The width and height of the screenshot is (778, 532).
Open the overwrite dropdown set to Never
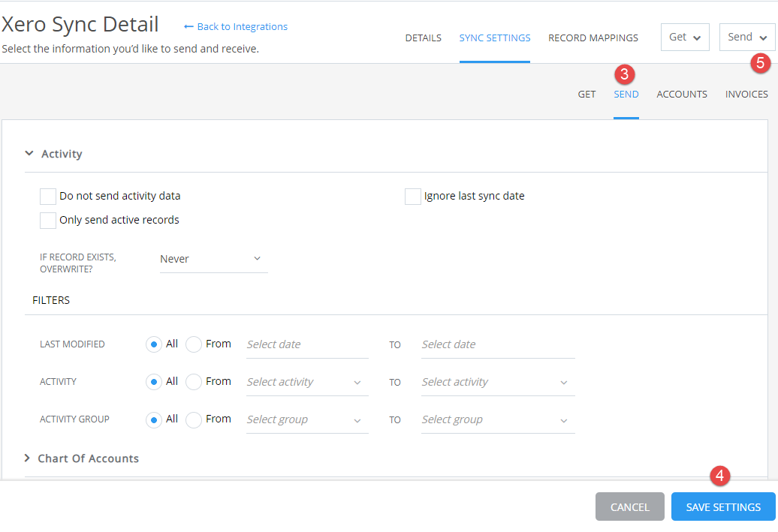click(213, 260)
